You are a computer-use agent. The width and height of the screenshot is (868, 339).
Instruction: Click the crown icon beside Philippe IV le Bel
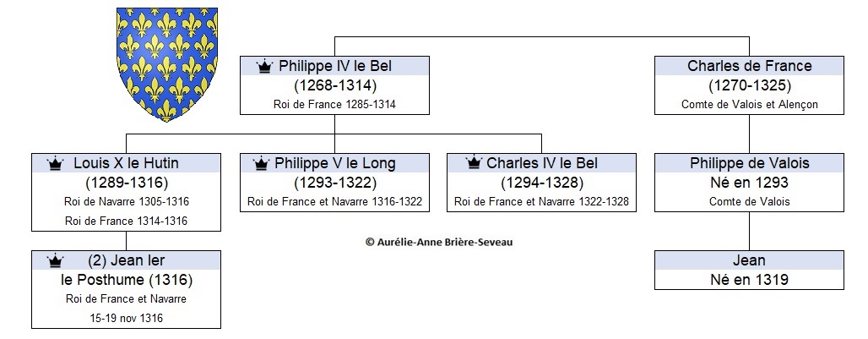pyautogui.click(x=265, y=67)
